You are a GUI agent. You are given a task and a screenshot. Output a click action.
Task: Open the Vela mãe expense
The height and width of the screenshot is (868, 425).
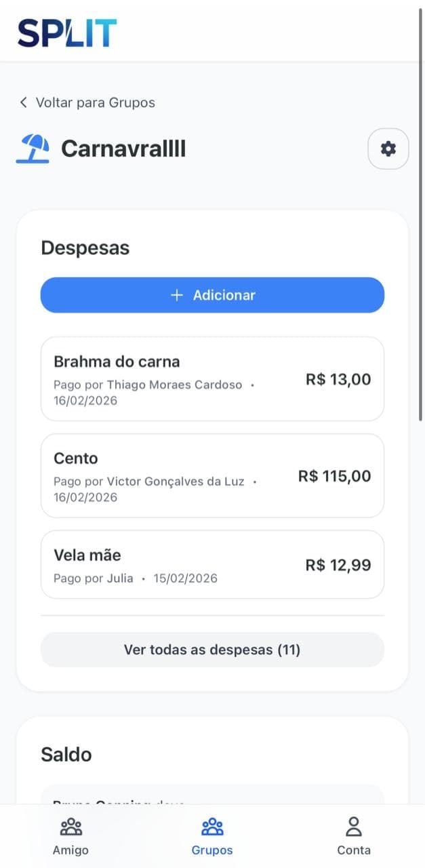point(212,565)
